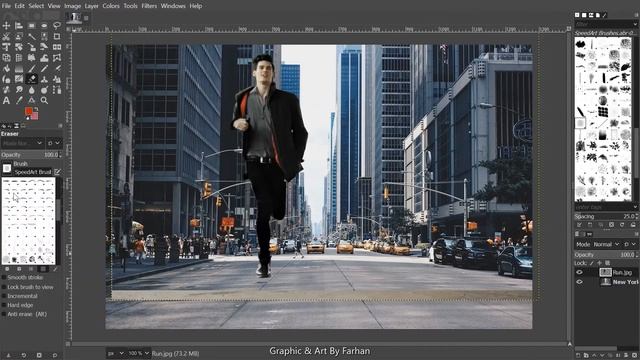
Task: Enable Smooth stroke checkbox
Action: [4, 278]
